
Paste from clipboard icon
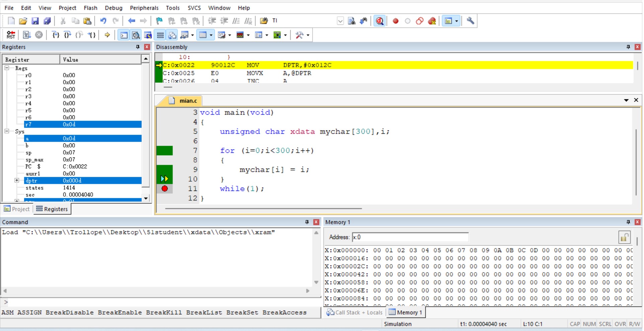[87, 21]
